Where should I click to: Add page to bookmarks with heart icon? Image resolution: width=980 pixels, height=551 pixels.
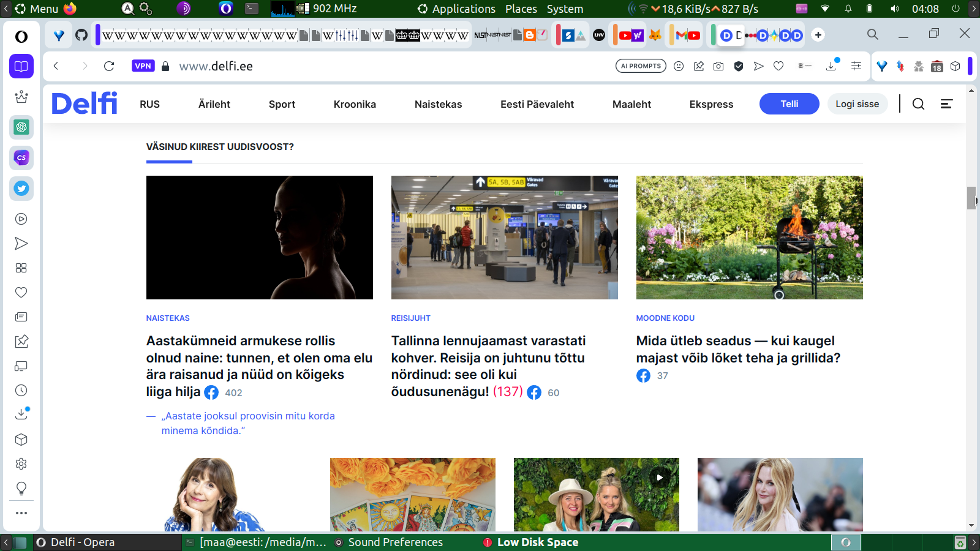click(x=778, y=66)
